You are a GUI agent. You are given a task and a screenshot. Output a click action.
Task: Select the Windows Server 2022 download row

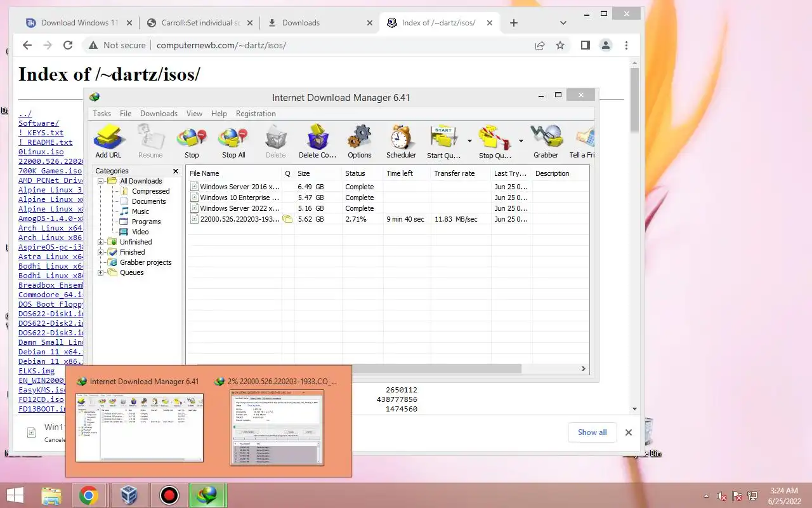(x=388, y=208)
